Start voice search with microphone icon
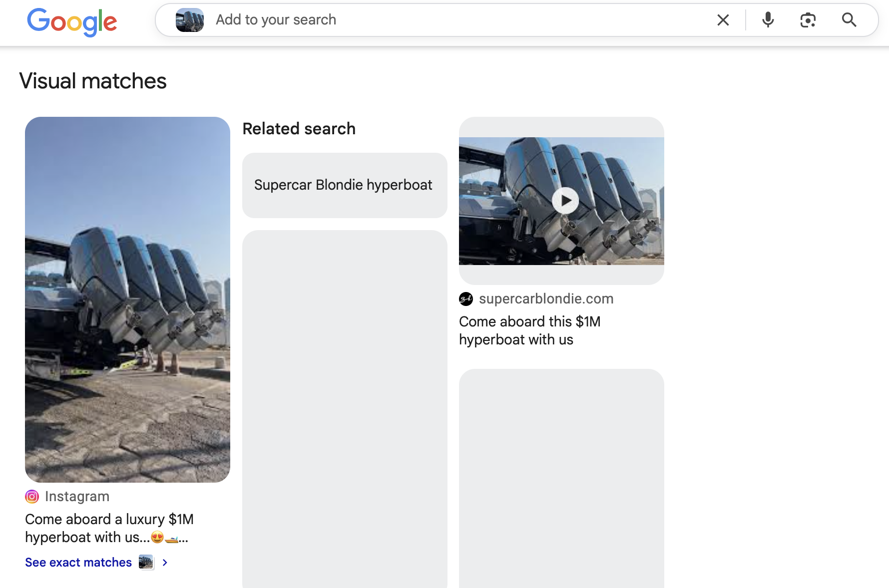 (x=768, y=20)
